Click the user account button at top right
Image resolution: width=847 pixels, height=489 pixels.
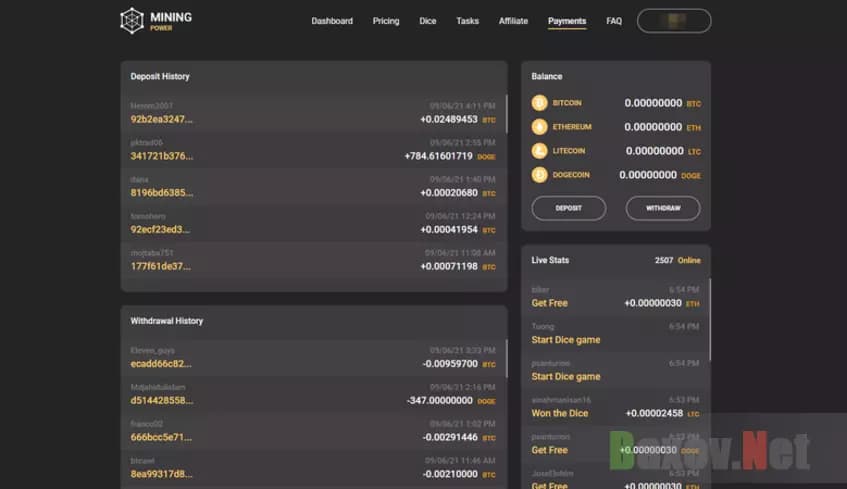pos(674,21)
